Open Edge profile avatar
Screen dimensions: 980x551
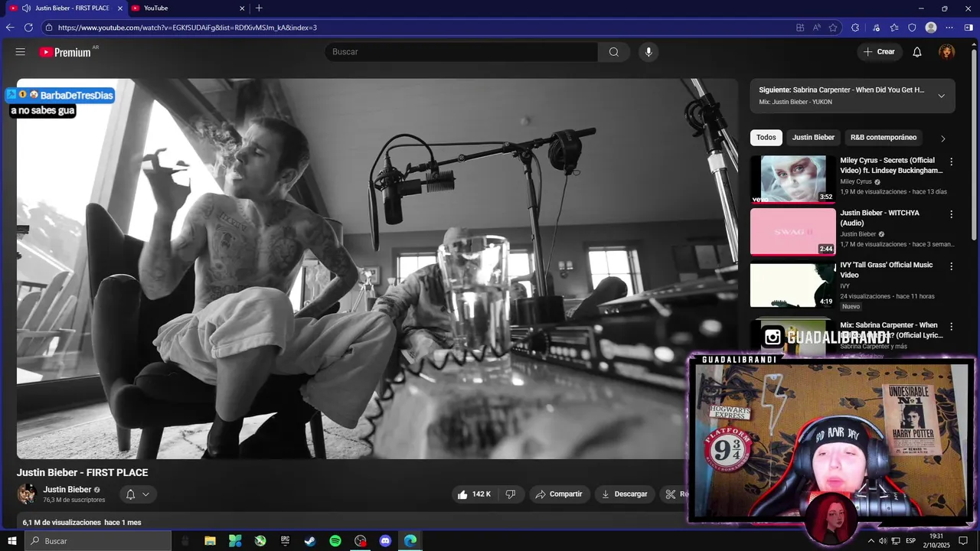(x=931, y=28)
